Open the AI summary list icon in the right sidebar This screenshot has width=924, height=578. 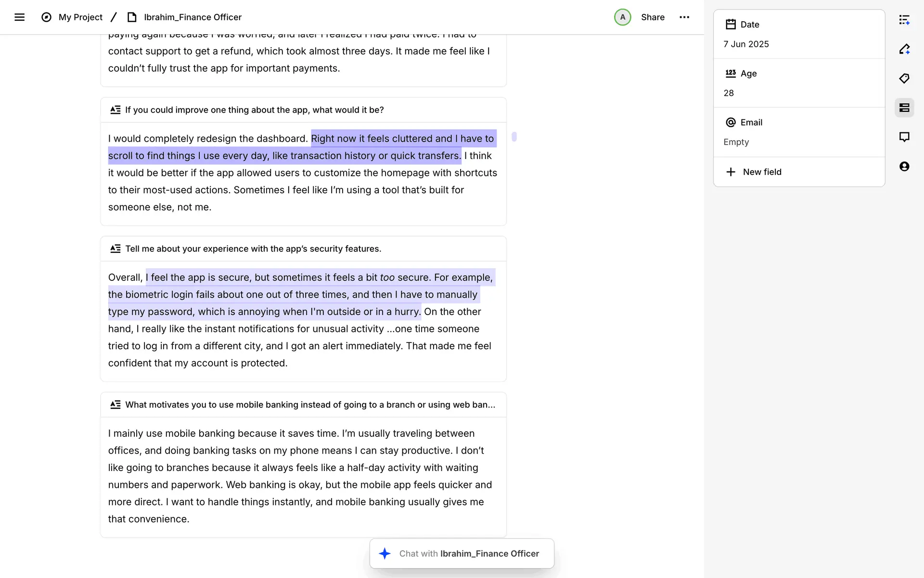click(904, 20)
